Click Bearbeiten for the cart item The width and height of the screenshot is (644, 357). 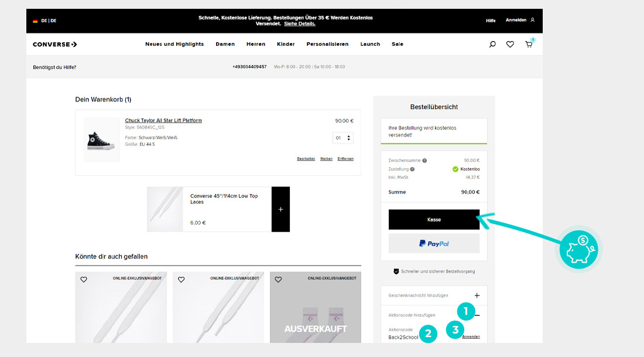tap(306, 159)
